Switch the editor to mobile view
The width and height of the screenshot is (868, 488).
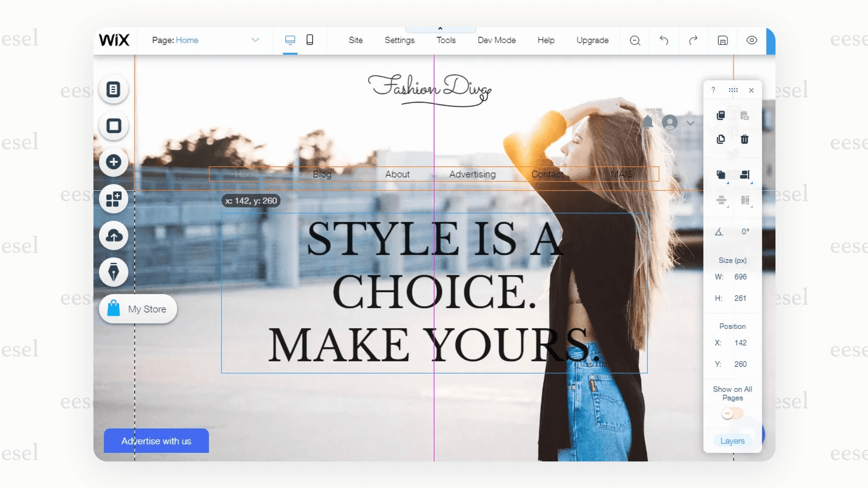[310, 39]
